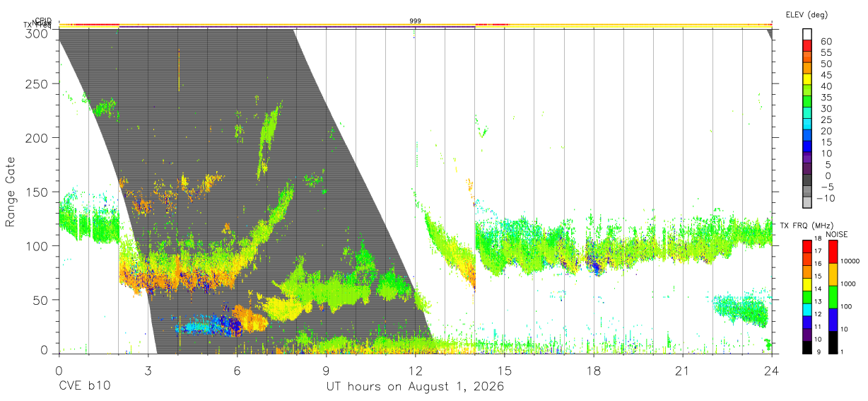This screenshot has width=868, height=401.
Task: Select the blue 11–12 MHz segment of TX FRQ bar
Action: [807, 322]
